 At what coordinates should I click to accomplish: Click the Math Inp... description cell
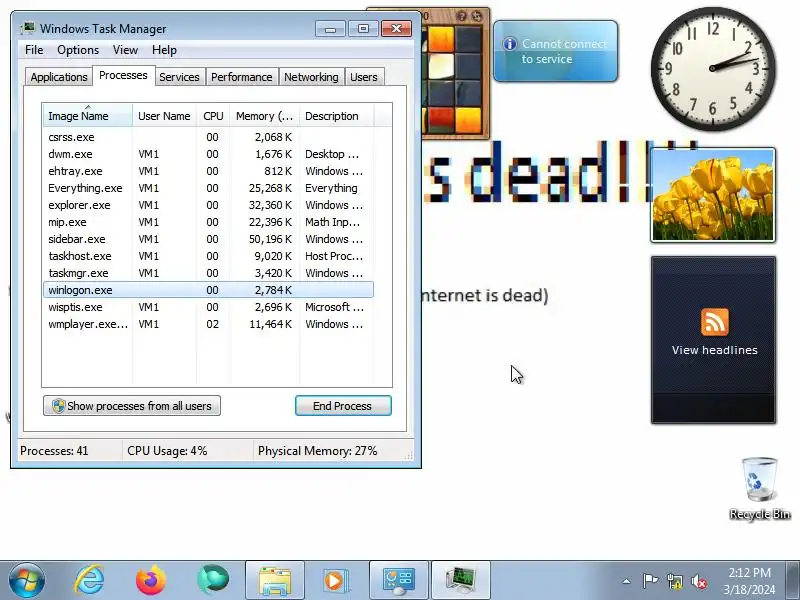click(333, 222)
